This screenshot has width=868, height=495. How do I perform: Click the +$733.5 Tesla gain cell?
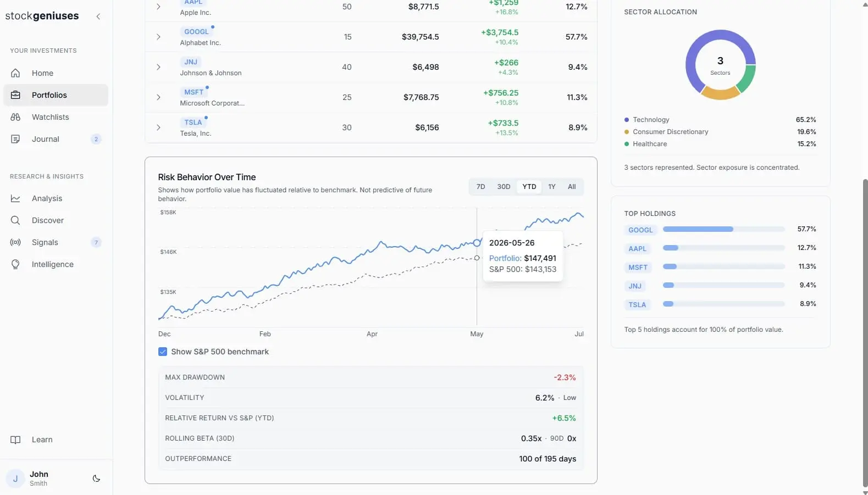pos(503,123)
